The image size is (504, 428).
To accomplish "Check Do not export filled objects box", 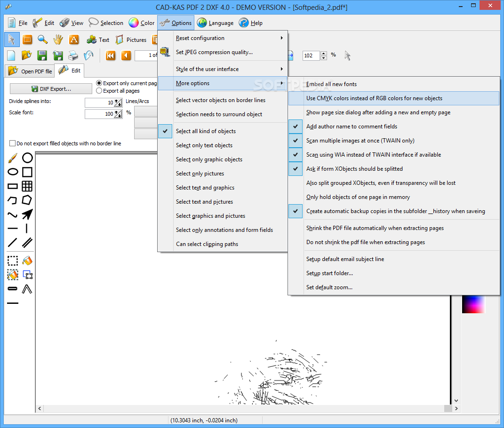I will click(13, 143).
